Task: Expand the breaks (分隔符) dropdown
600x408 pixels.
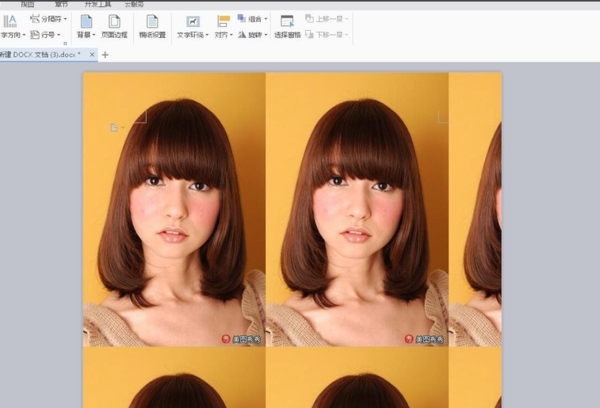Action: coord(65,19)
